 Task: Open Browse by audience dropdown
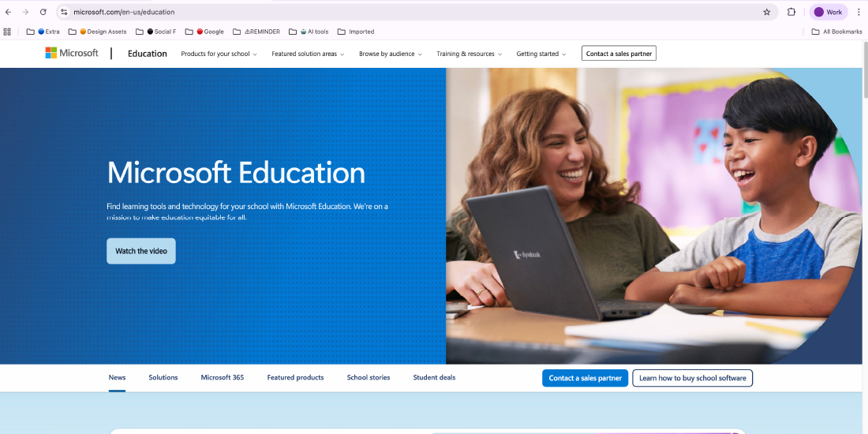coord(390,54)
